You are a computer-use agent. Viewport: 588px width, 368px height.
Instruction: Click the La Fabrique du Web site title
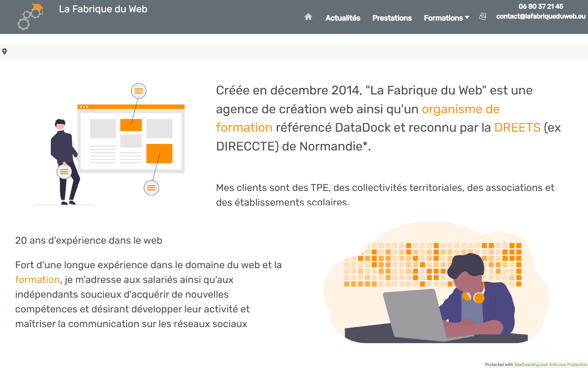click(103, 9)
